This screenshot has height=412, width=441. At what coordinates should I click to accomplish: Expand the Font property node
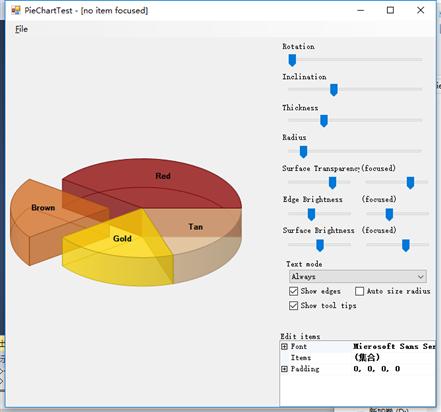[284, 347]
